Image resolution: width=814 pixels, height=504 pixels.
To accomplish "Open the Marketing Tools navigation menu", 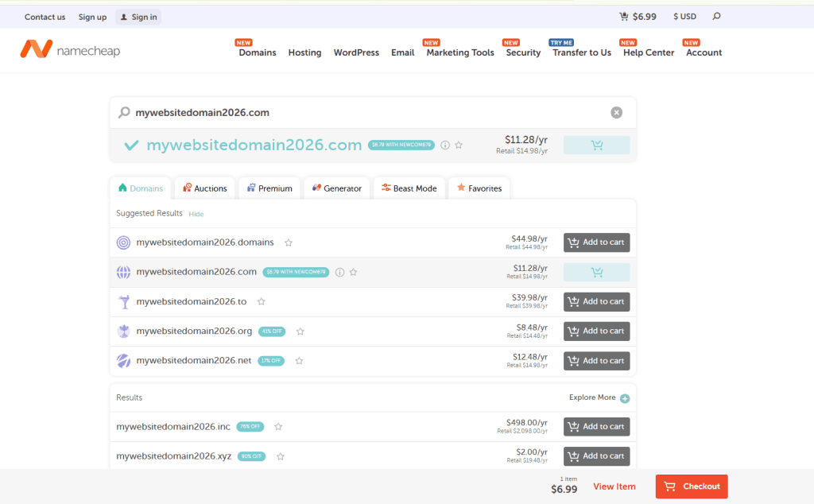I will tap(460, 52).
